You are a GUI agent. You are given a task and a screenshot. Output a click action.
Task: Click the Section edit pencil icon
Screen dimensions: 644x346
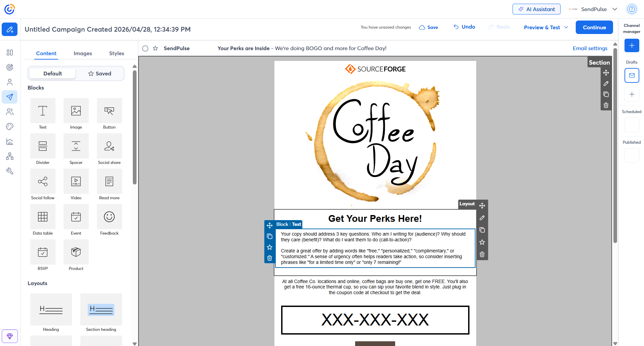point(606,83)
